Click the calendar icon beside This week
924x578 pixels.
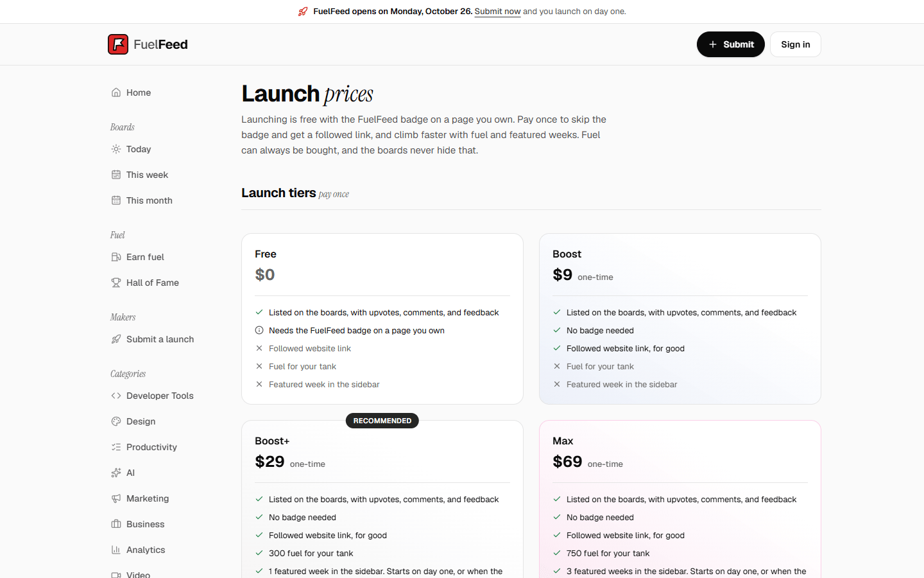coord(116,175)
